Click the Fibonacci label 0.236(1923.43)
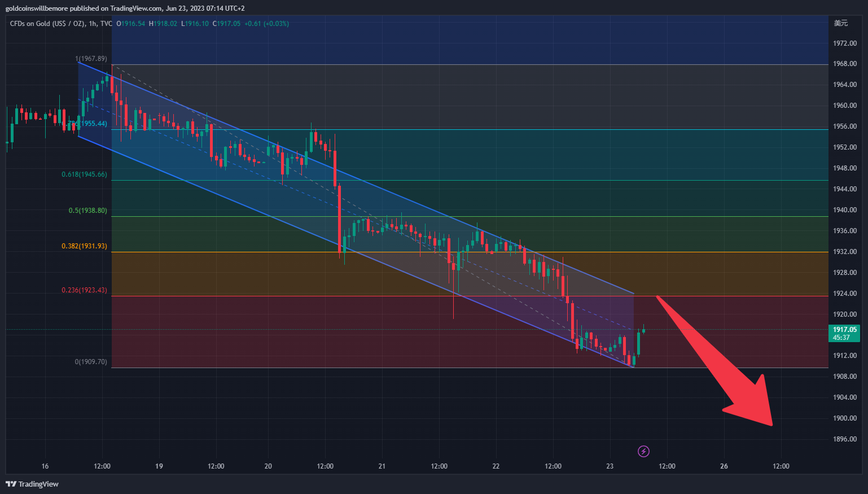 tap(84, 290)
